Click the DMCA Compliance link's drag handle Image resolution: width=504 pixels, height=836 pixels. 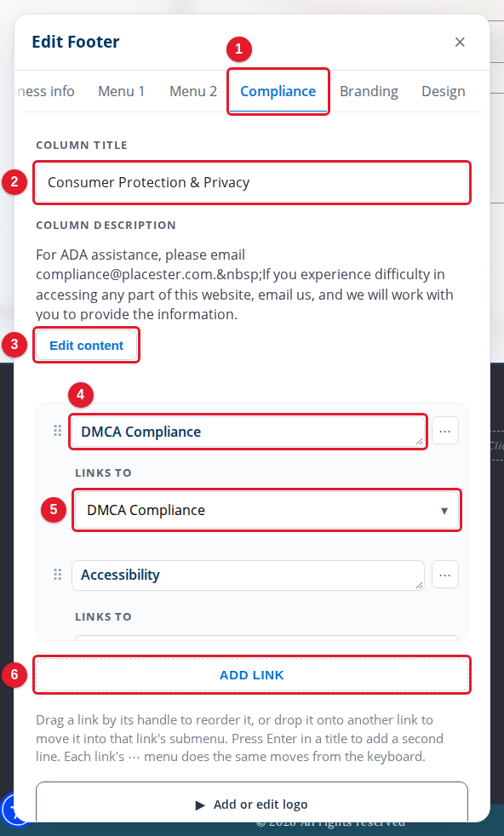coord(58,431)
